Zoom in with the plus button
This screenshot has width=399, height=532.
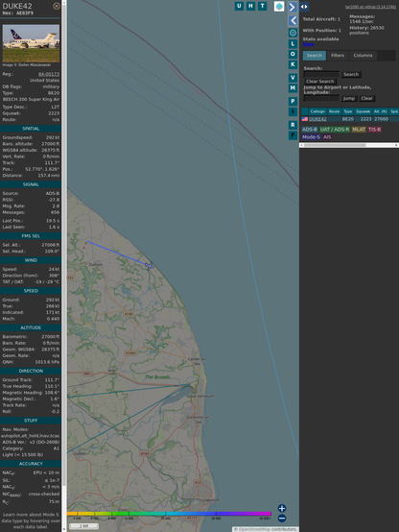coord(282,508)
